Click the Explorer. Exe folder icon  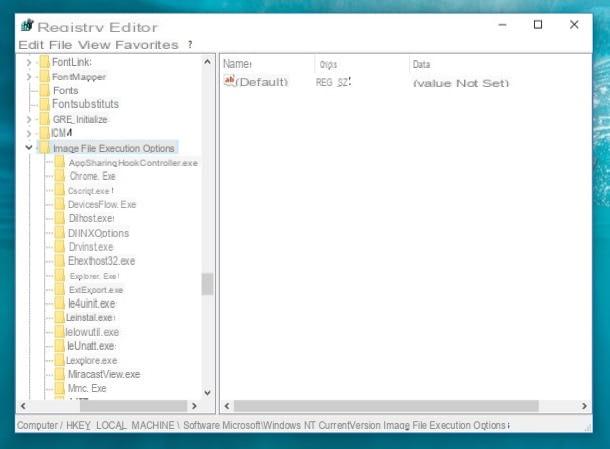pyautogui.click(x=60, y=275)
